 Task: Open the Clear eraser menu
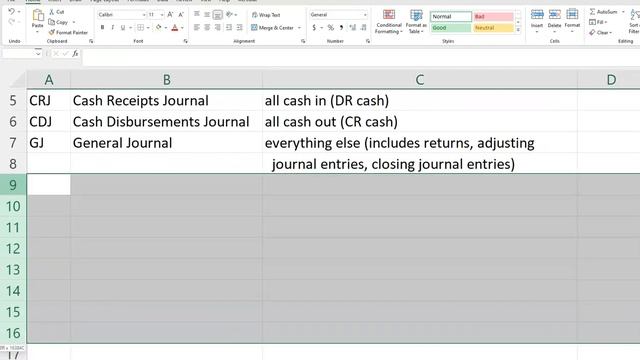pyautogui.click(x=600, y=32)
